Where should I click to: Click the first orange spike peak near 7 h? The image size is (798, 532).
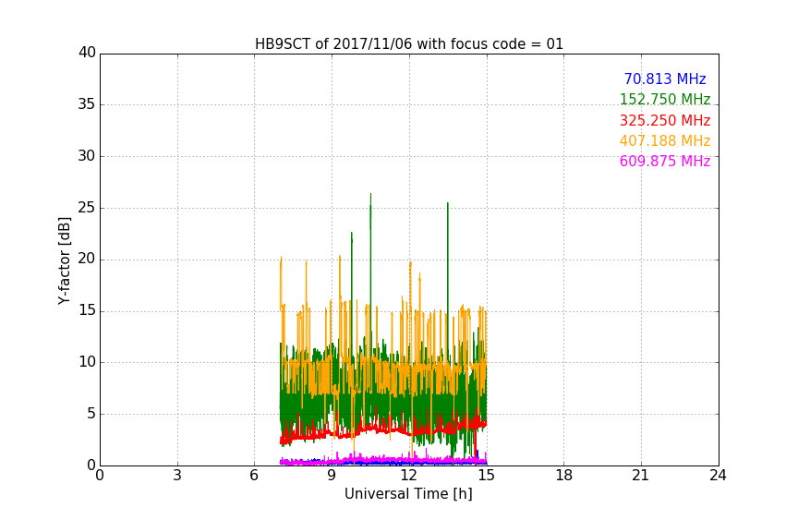click(x=281, y=258)
